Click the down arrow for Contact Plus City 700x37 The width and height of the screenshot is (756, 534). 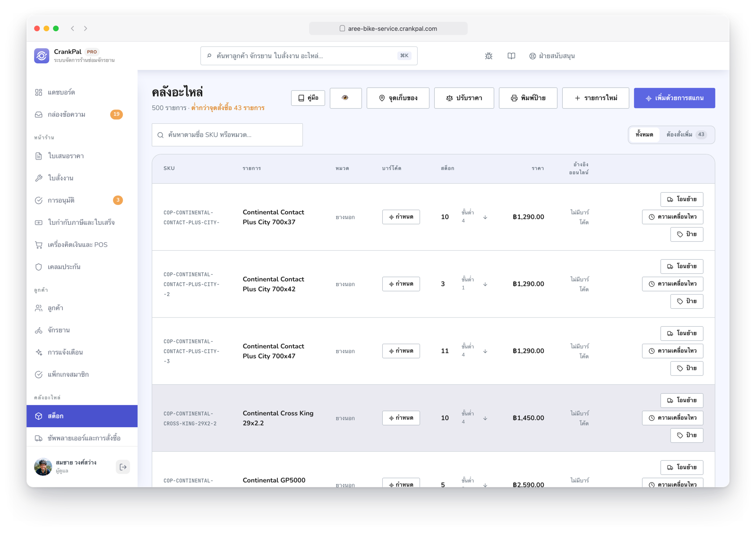[485, 217]
